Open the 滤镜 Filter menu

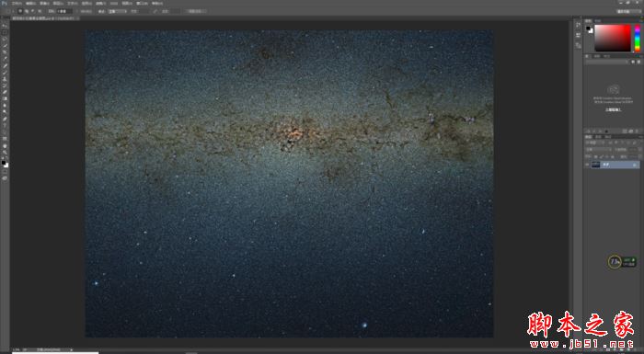pyautogui.click(x=100, y=4)
